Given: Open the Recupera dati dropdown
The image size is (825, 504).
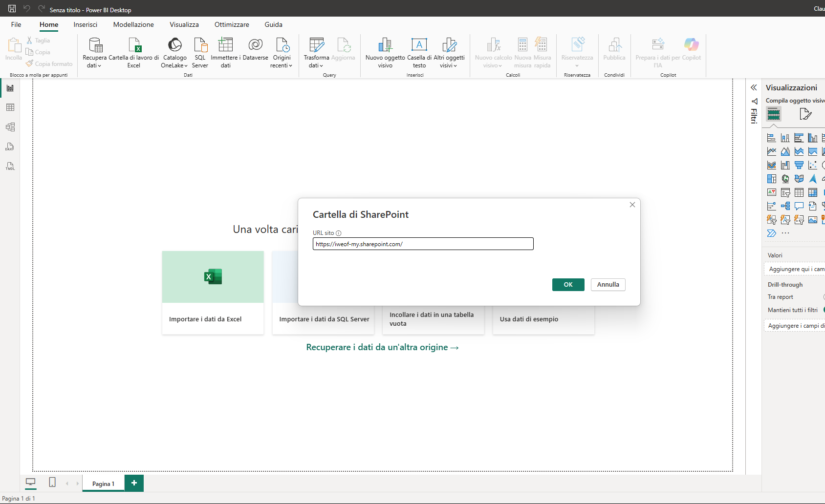Looking at the screenshot, I should click(94, 53).
